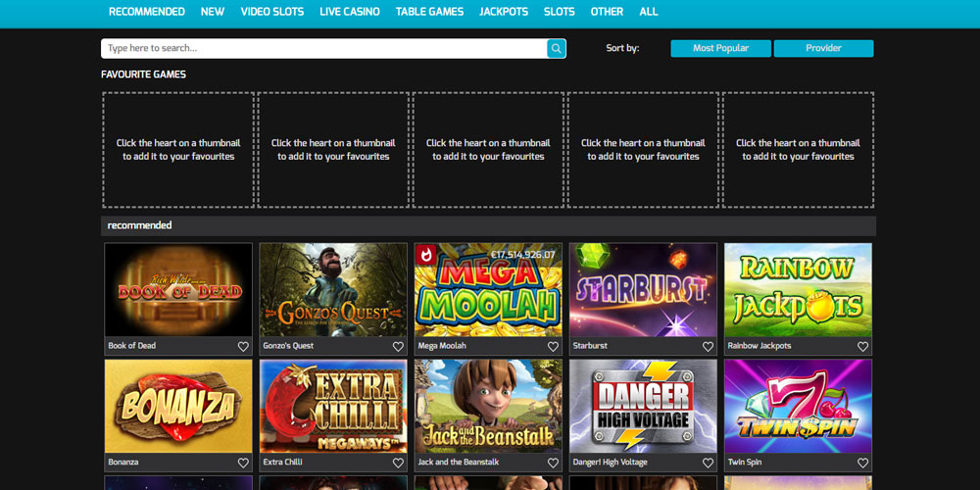
Task: Go to Table Games category
Action: (429, 12)
